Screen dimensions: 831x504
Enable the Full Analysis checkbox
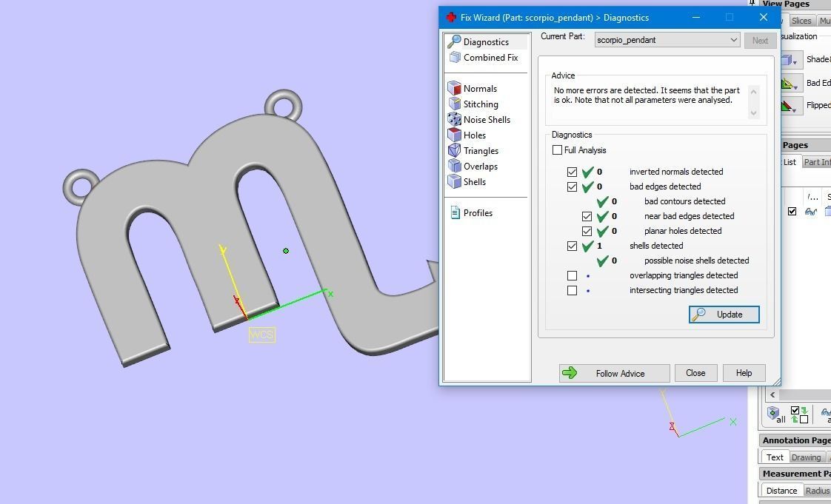point(557,149)
